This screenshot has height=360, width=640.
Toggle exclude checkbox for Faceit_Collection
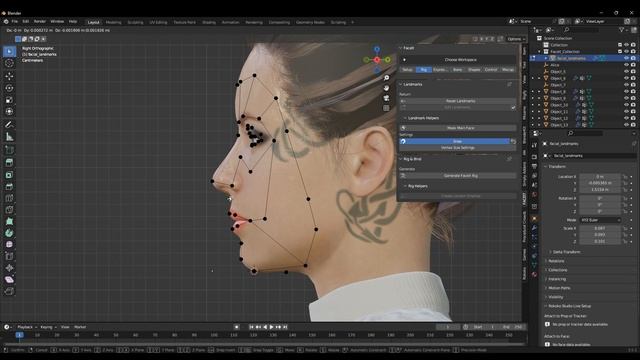click(x=620, y=51)
